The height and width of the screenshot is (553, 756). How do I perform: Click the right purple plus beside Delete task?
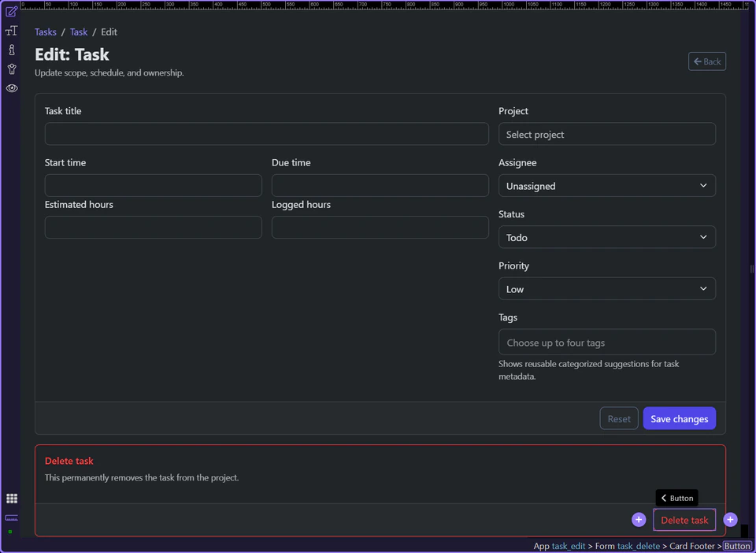coord(730,519)
